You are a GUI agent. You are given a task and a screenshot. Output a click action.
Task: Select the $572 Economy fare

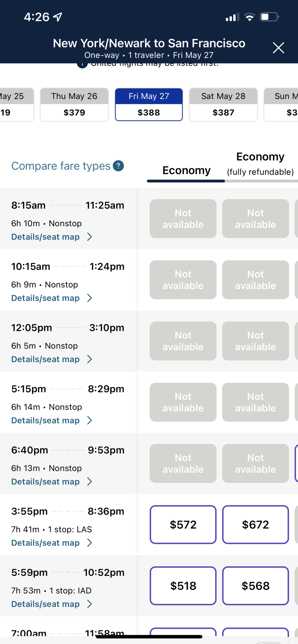click(183, 525)
